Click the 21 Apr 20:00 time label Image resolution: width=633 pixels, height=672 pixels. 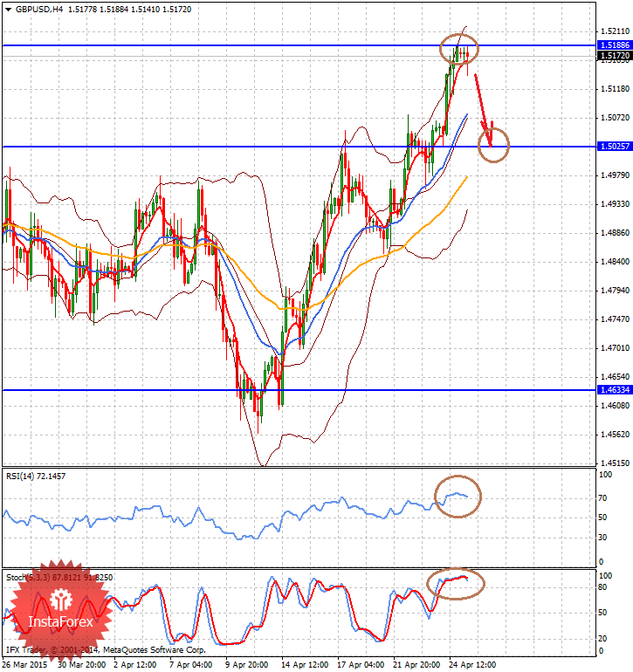pyautogui.click(x=416, y=665)
